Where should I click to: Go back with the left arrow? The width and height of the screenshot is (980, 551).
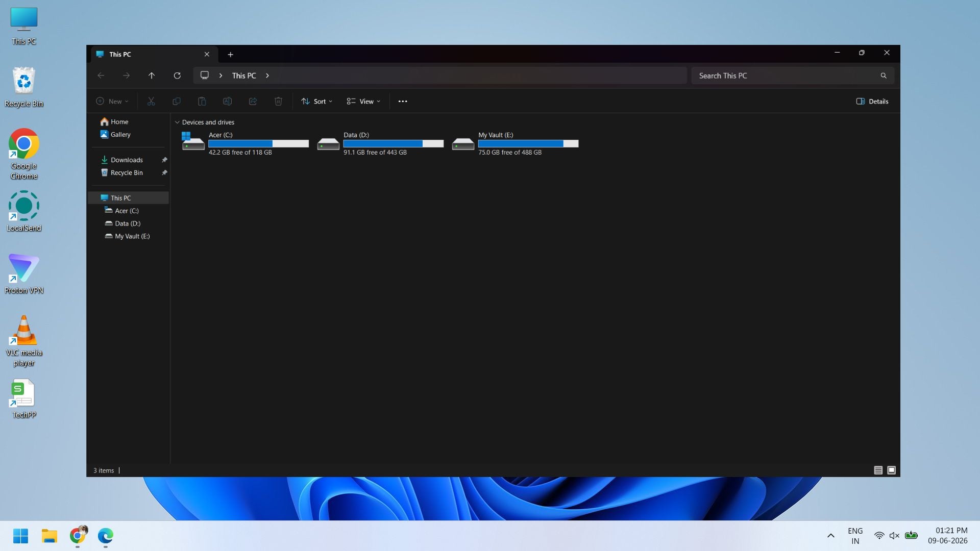click(x=101, y=76)
